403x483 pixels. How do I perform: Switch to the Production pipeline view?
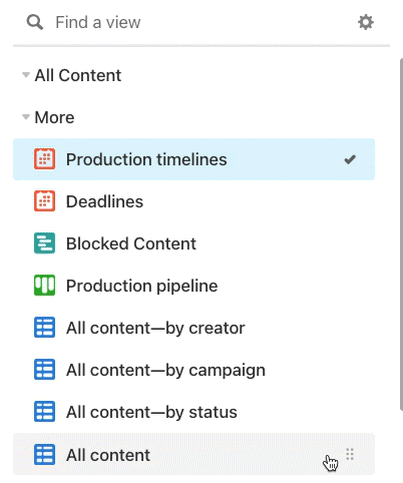[x=194, y=285]
